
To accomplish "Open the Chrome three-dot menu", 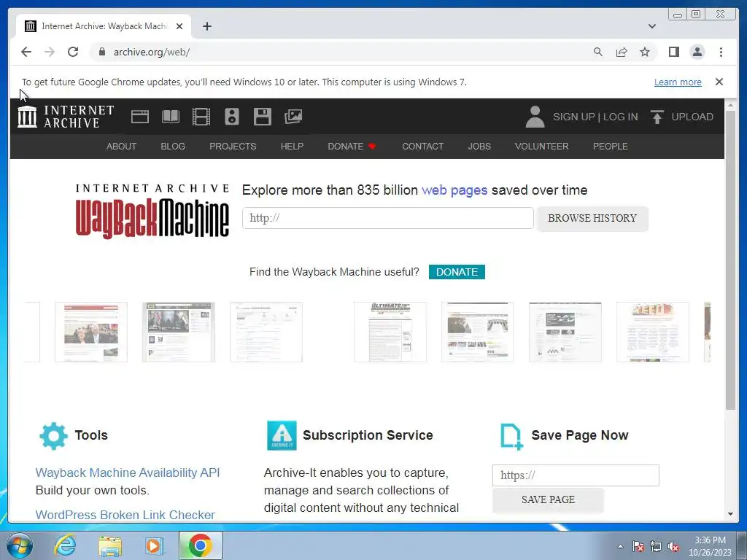I will click(x=721, y=52).
